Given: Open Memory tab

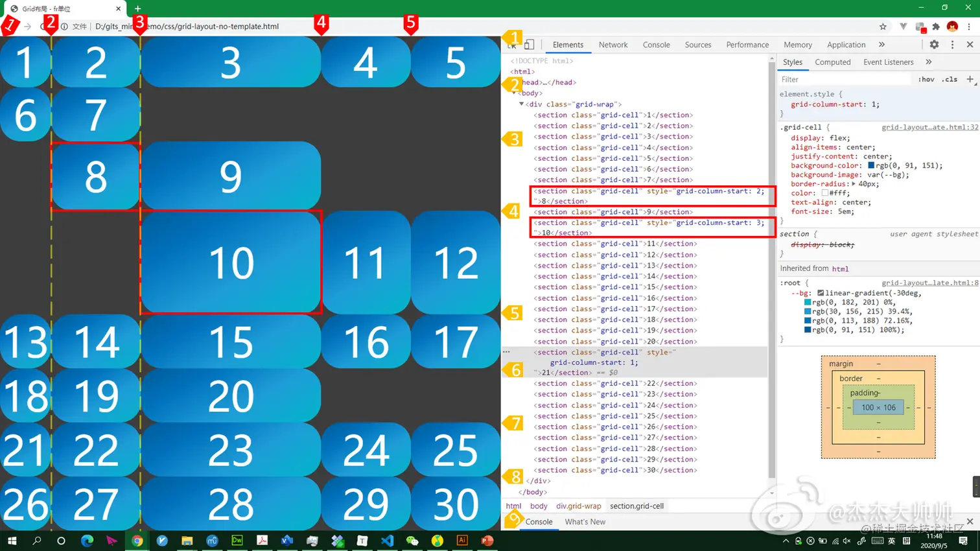Looking at the screenshot, I should coord(798,45).
